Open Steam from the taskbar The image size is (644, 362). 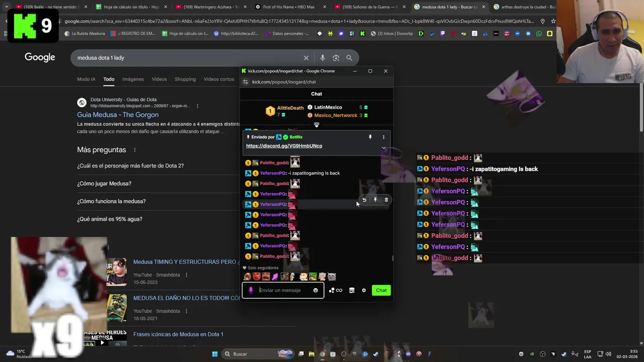375,354
